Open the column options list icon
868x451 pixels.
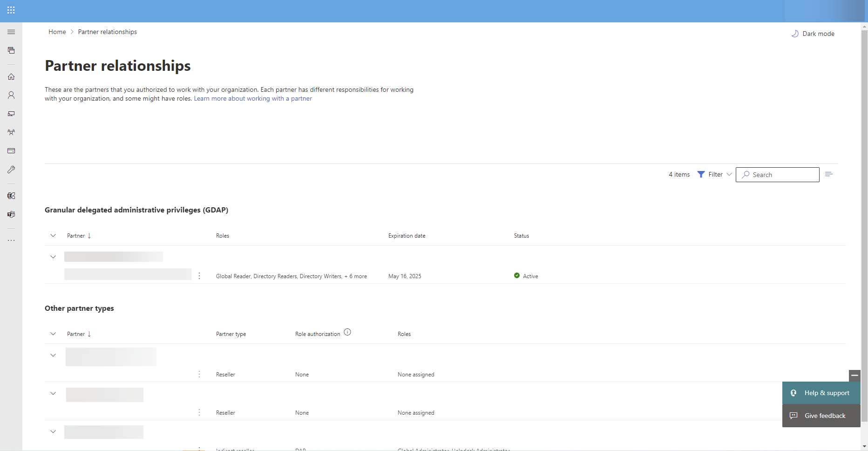pos(829,174)
